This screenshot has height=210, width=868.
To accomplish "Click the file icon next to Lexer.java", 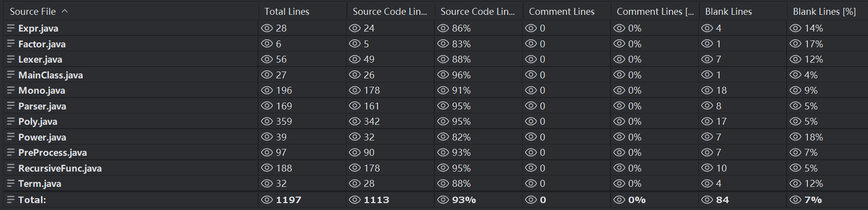I will (11, 59).
